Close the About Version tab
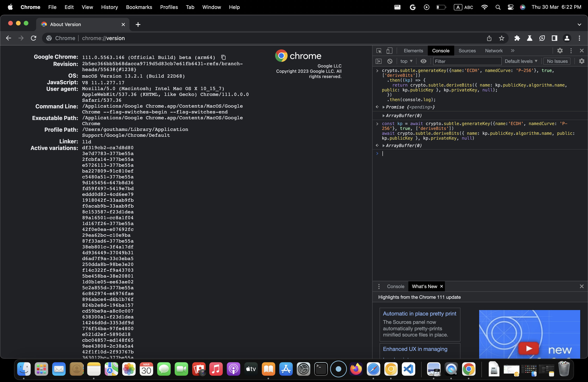Viewport: 588px width, 382px height. pos(123,25)
